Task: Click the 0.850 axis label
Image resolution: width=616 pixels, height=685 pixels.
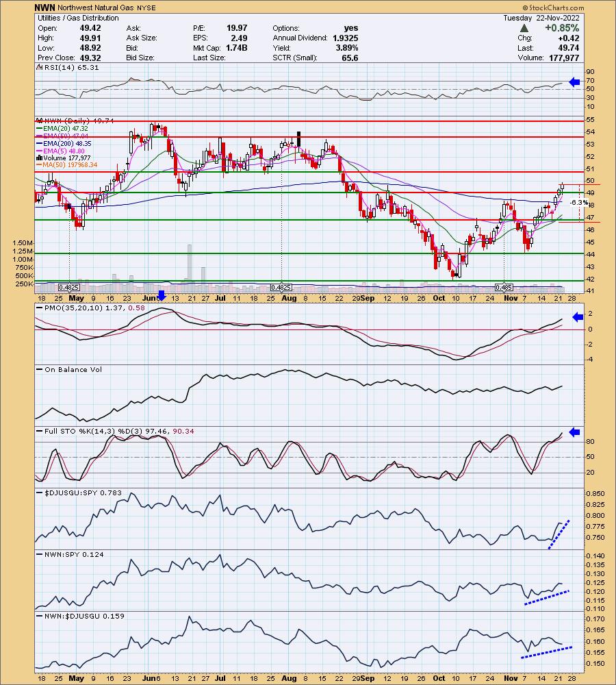Action: click(596, 494)
